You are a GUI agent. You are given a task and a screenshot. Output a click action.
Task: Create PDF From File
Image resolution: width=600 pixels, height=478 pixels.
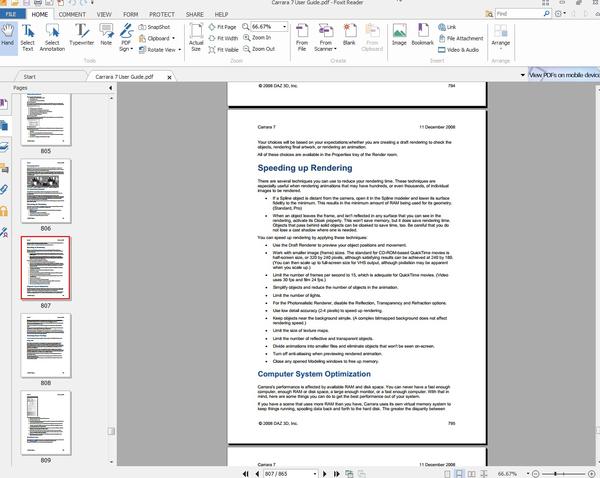302,38
